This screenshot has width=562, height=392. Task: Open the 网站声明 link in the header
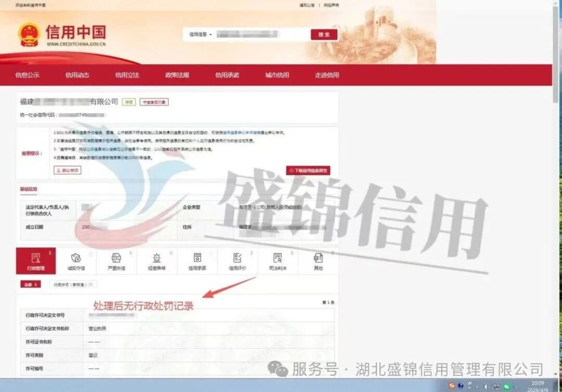coord(331,5)
